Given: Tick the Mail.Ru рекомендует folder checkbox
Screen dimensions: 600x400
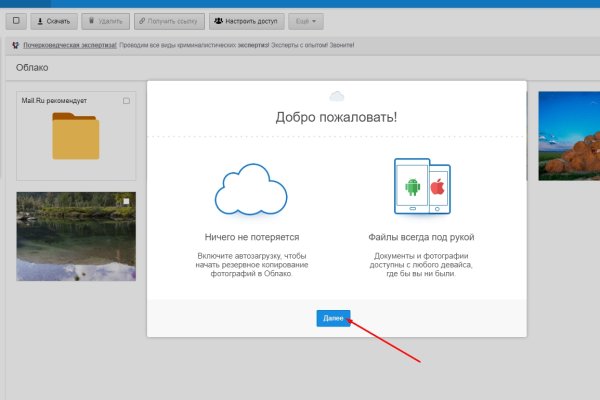Looking at the screenshot, I should (x=126, y=101).
